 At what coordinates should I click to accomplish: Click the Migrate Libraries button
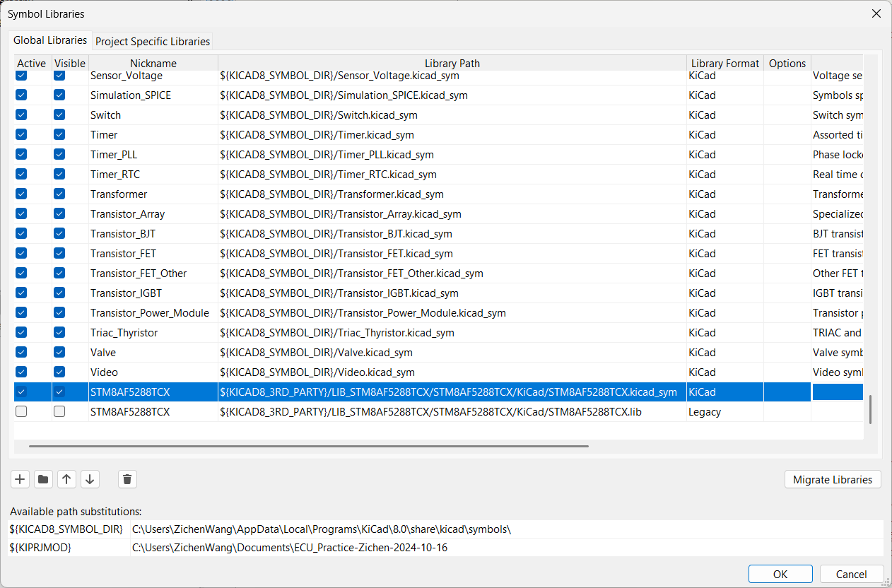(x=833, y=479)
